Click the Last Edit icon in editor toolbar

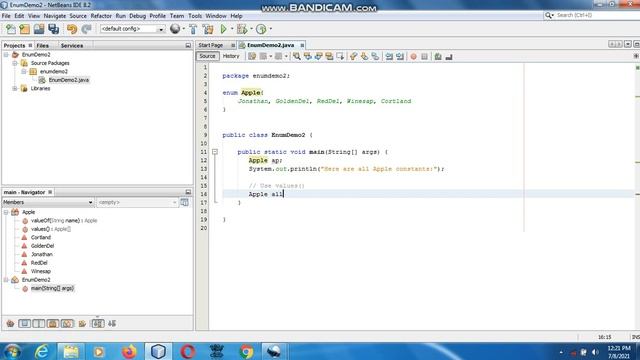[x=252, y=56]
